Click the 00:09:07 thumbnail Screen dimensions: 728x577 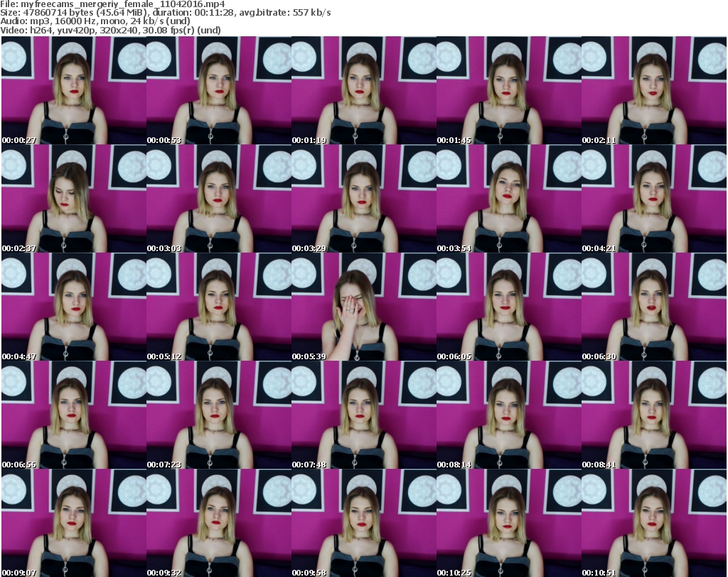tap(74, 523)
